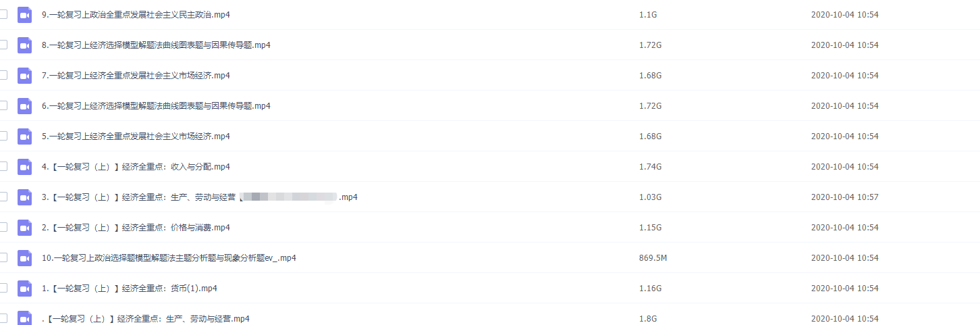Click video icon for file 7 市场经济
This screenshot has width=980, height=325.
pyautogui.click(x=25, y=76)
